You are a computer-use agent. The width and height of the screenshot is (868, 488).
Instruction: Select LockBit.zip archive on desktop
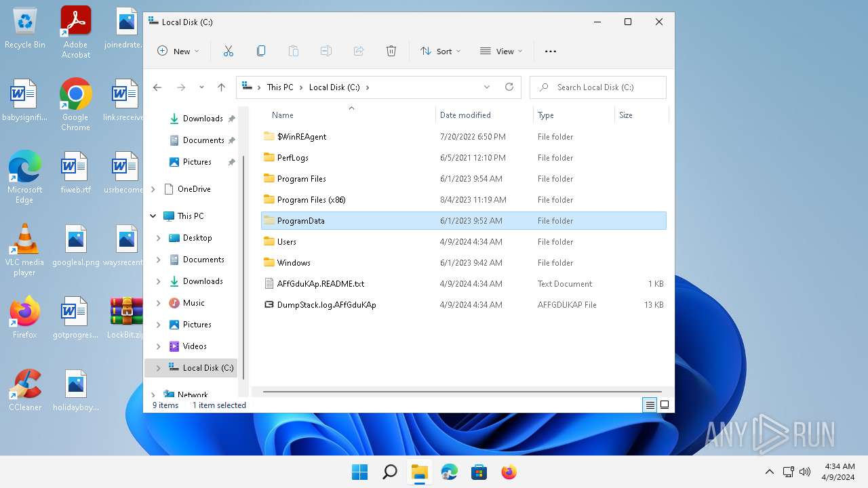click(126, 317)
